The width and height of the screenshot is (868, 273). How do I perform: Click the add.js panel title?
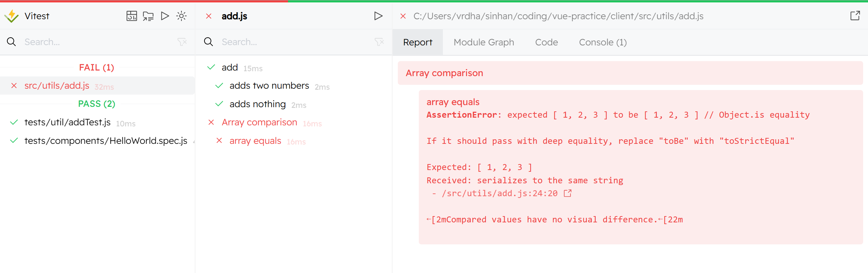point(234,16)
